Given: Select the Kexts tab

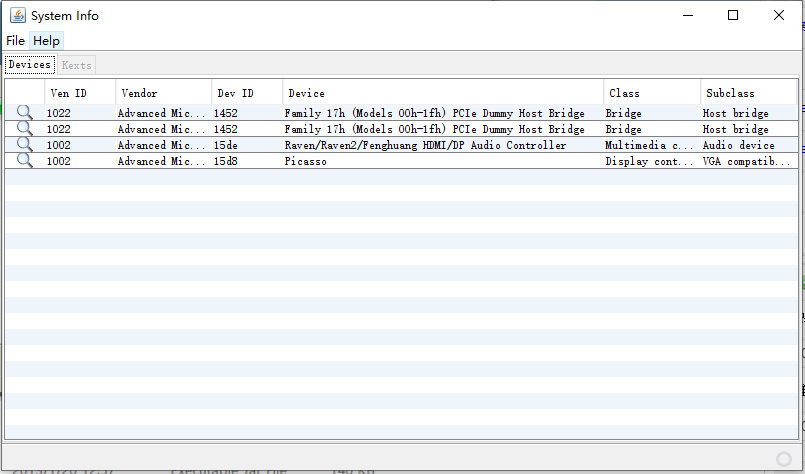Looking at the screenshot, I should (x=76, y=65).
